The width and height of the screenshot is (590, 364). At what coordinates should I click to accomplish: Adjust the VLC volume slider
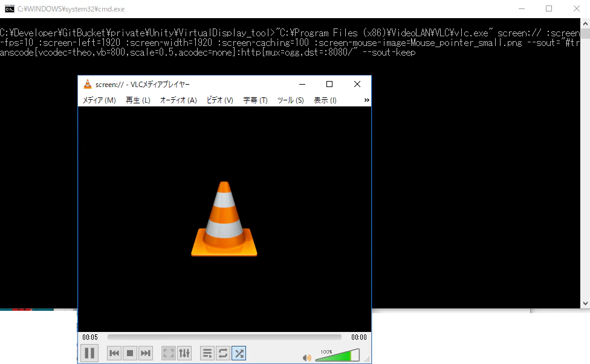(x=337, y=355)
